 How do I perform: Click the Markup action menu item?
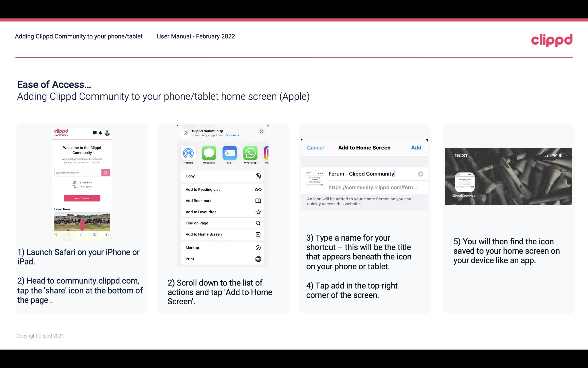pos(221,247)
